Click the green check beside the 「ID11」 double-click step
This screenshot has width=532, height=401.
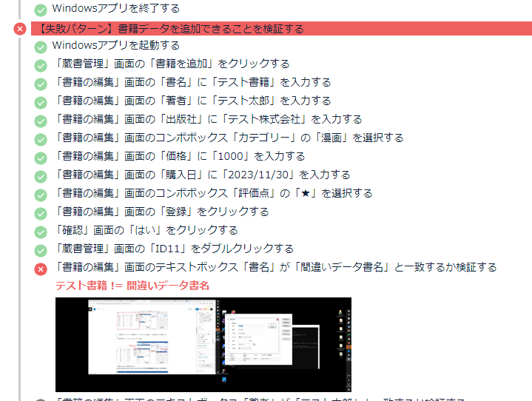tap(41, 250)
